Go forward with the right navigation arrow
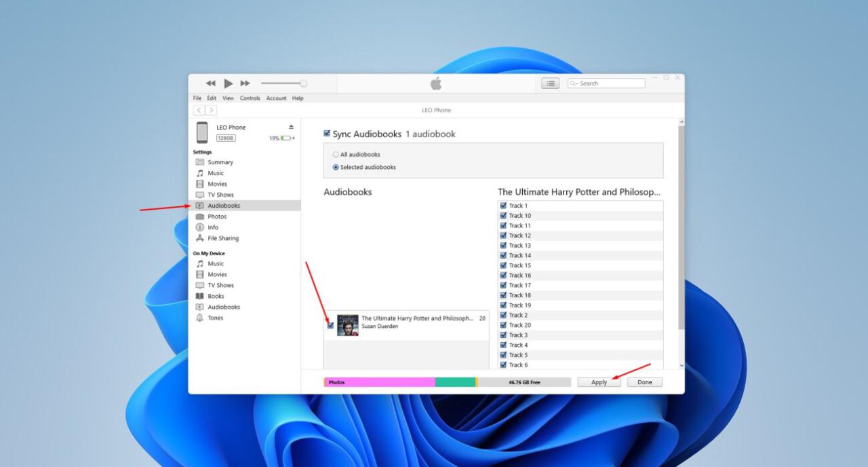 212,110
